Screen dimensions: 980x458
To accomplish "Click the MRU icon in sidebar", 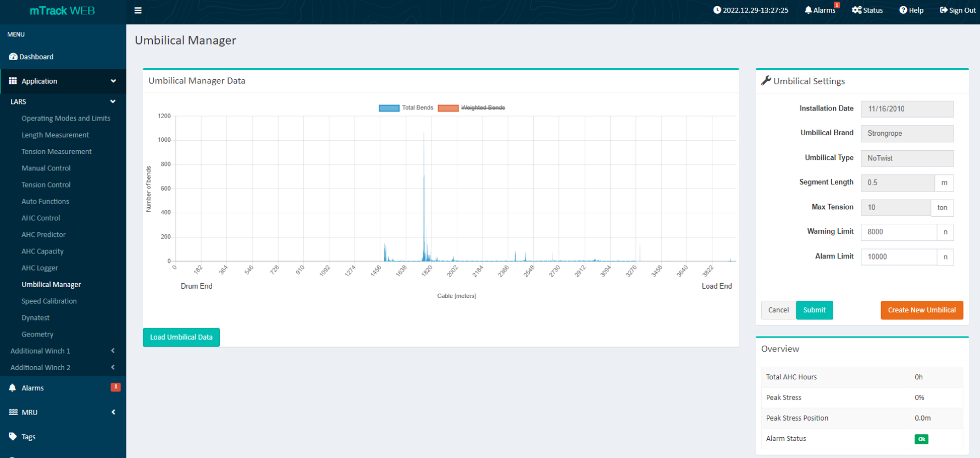I will (x=13, y=412).
